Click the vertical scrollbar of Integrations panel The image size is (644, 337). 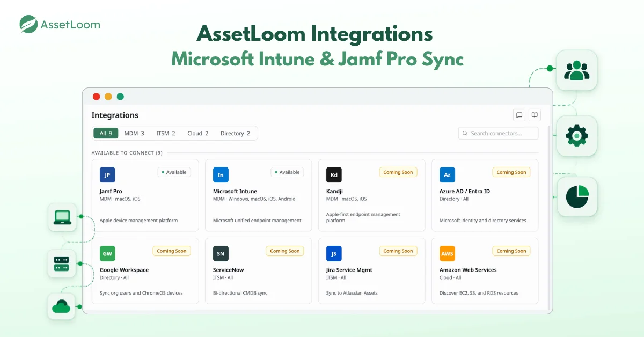549,217
